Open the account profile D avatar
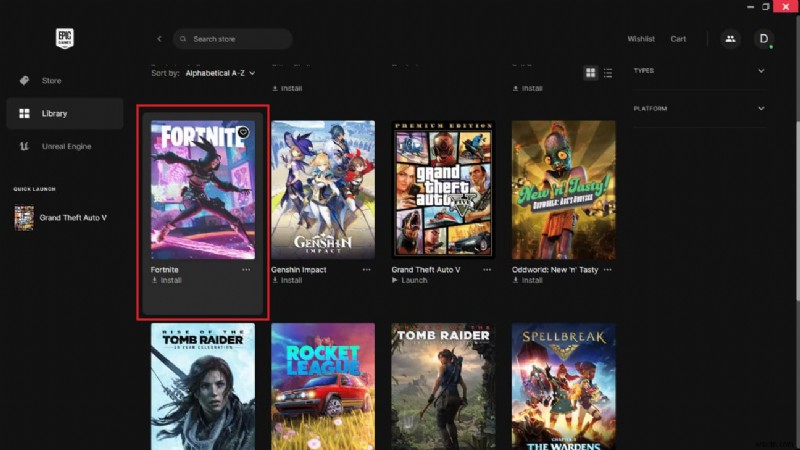Screen dimensions: 800x450 (x=764, y=39)
